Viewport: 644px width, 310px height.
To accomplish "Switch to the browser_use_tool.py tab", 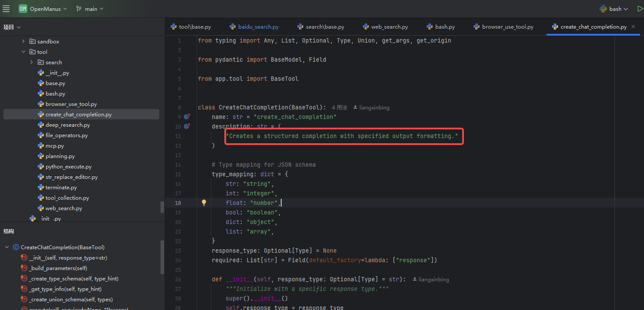I will 503,27.
